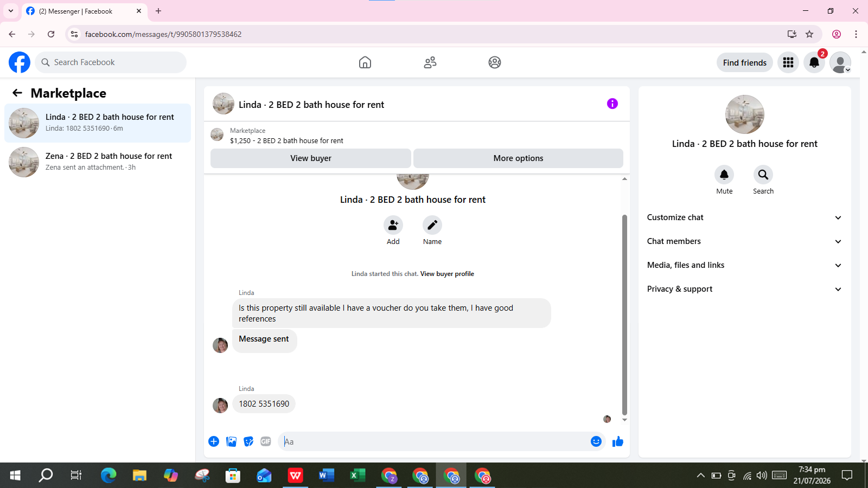Open taskbar clock and date
868x488 pixels.
coord(812,476)
